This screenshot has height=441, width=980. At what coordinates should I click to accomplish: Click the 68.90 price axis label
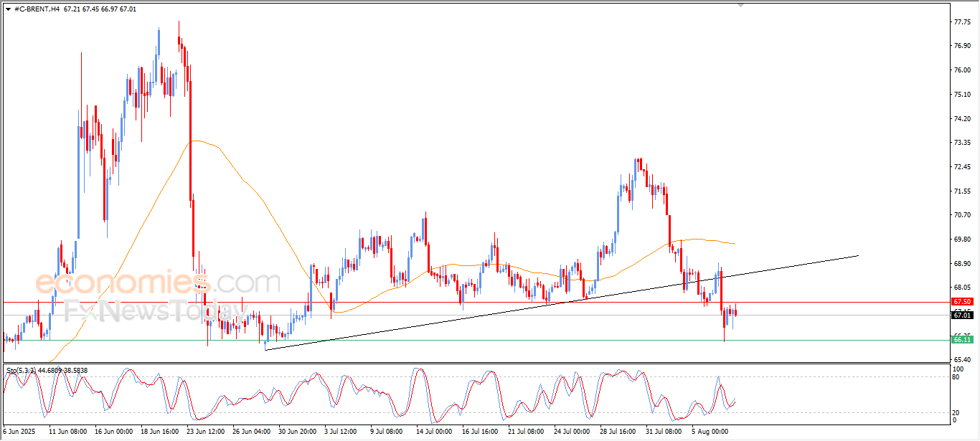tap(963, 263)
